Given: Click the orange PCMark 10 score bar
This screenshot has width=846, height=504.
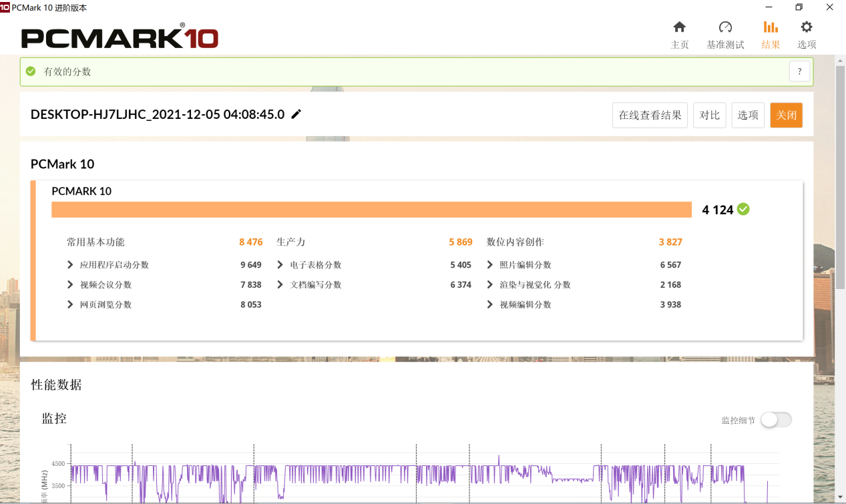Looking at the screenshot, I should tap(371, 210).
